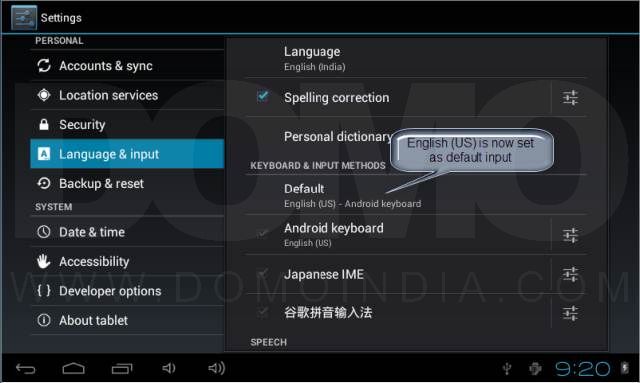The height and width of the screenshot is (383, 640).
Task: Open Japanese IME settings sliders icon
Action: (570, 274)
